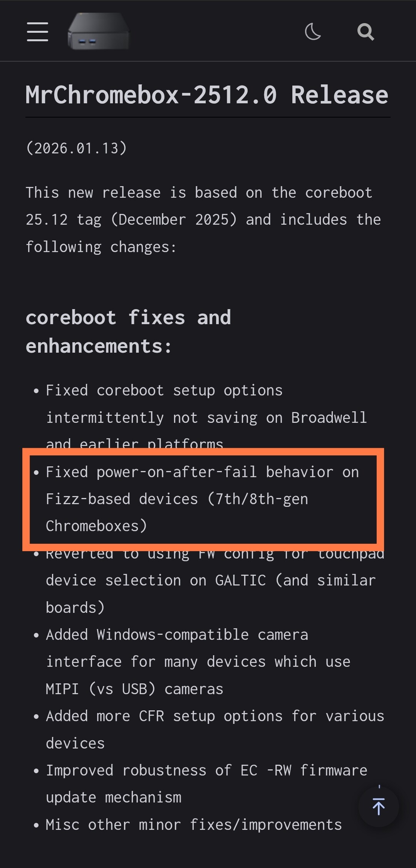This screenshot has width=416, height=868.
Task: Select the "December 2025" text
Action: click(x=173, y=220)
